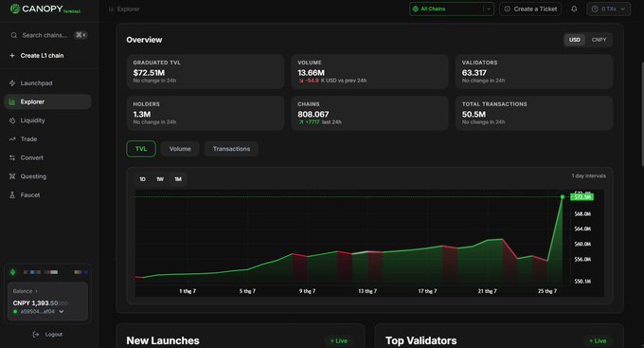
Task: Select the 1D chart range
Action: click(142, 179)
